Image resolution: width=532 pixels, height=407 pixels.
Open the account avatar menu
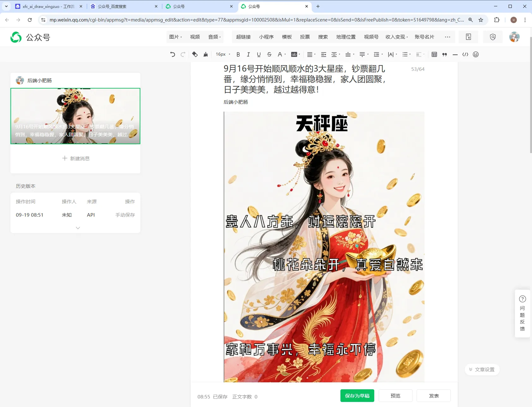[515, 37]
